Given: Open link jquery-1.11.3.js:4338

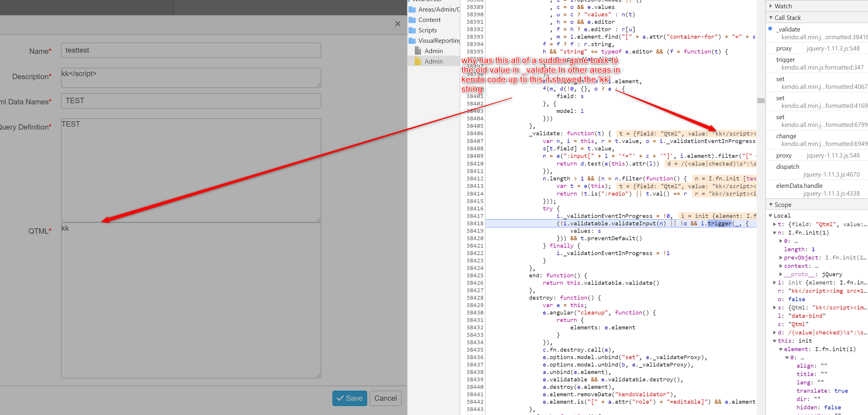Looking at the screenshot, I should click(831, 194).
